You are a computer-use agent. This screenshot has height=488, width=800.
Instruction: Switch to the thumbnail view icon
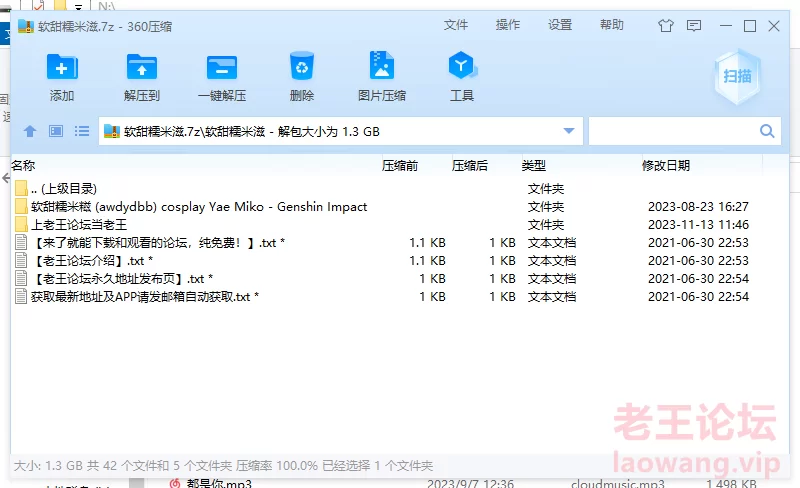(56, 131)
